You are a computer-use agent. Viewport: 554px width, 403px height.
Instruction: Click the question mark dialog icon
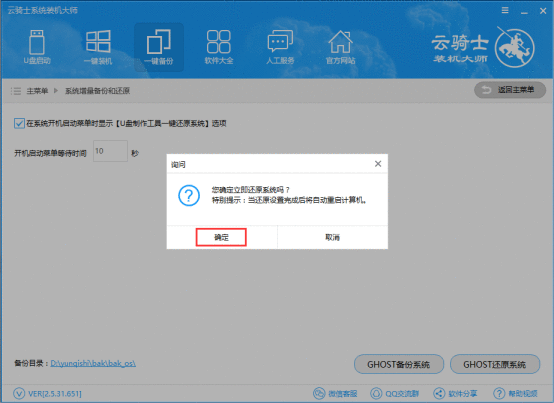[189, 195]
